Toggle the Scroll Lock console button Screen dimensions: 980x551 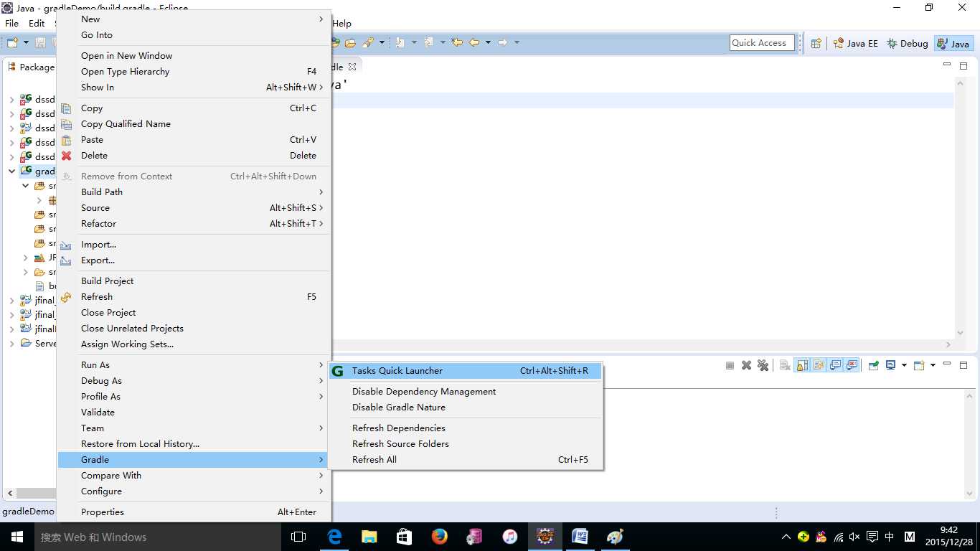(x=801, y=365)
